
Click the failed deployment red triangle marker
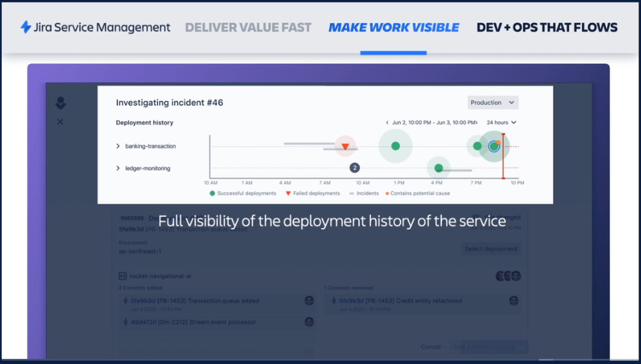pyautogui.click(x=345, y=147)
